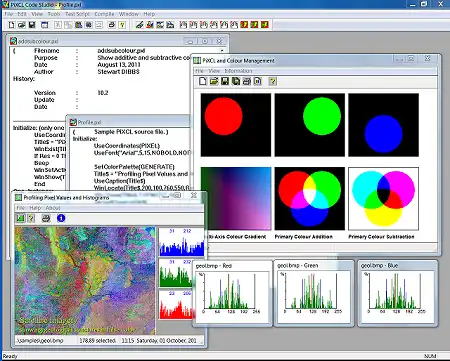Open Help menu in Profiling window

pos(35,208)
